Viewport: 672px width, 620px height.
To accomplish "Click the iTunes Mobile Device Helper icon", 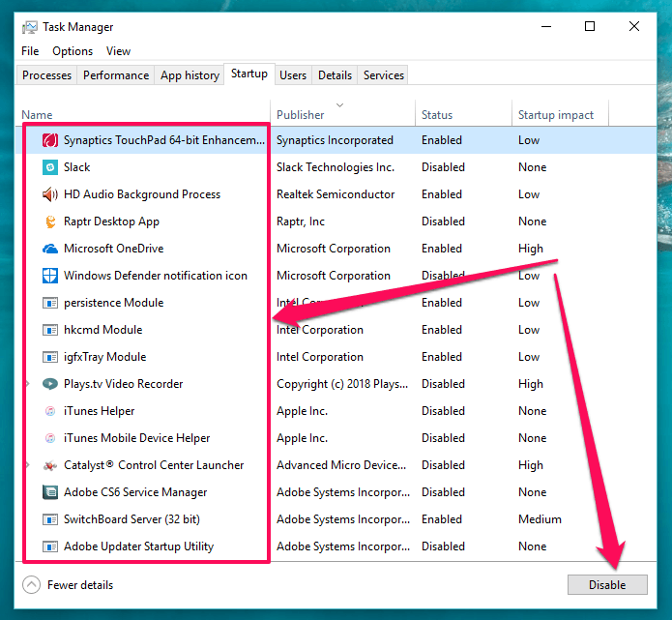I will coord(50,438).
